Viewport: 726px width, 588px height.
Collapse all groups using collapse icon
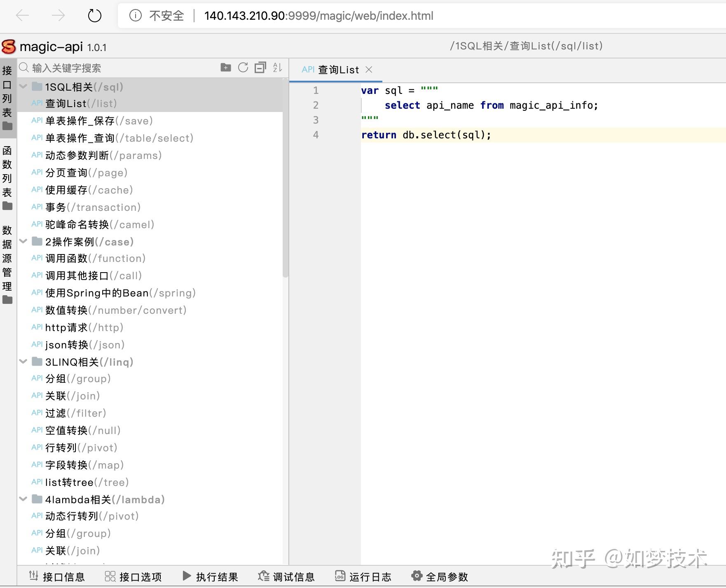(260, 68)
